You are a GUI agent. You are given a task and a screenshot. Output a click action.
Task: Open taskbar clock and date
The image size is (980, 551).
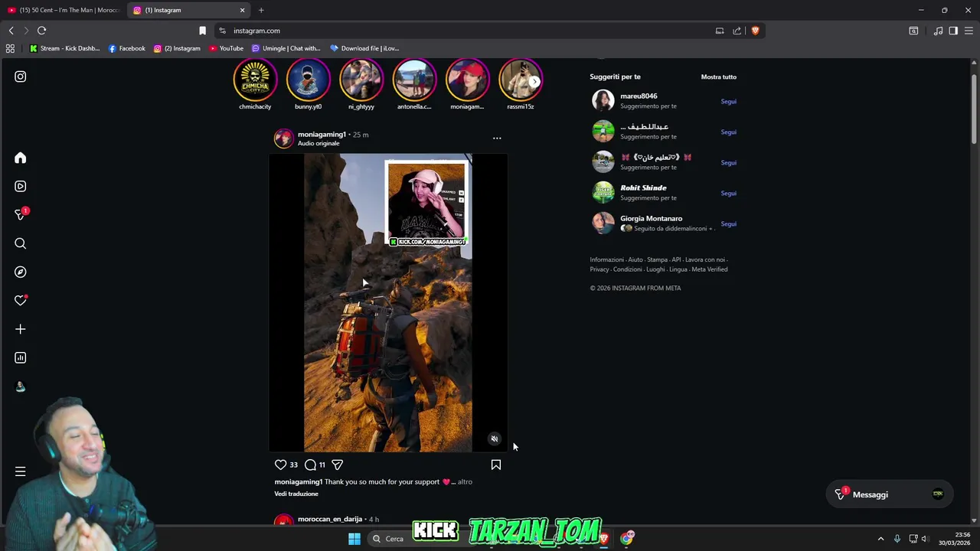coord(955,539)
